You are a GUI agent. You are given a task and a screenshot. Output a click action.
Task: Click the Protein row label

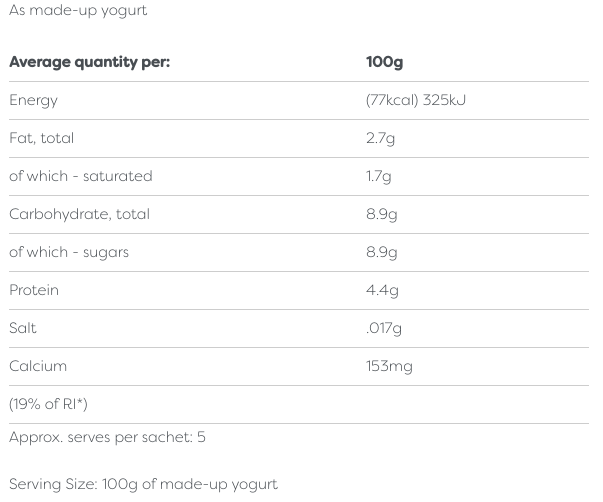tap(34, 290)
